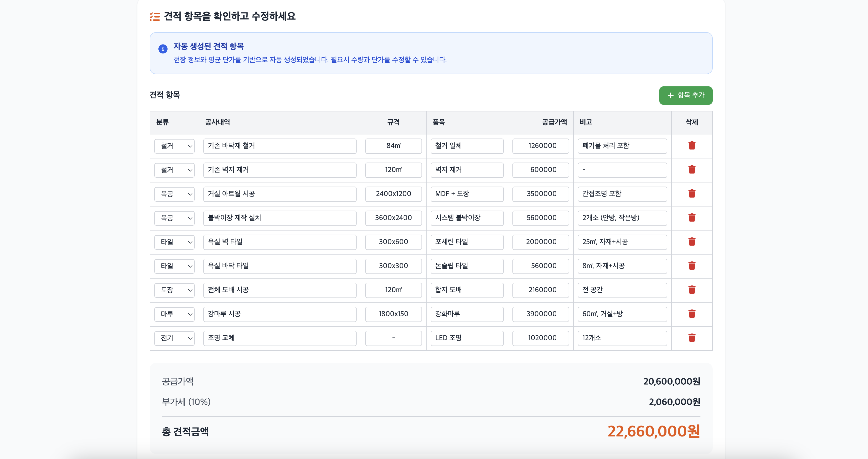Remove the 전체 도배 시공 row
Image resolution: width=868 pixels, height=459 pixels.
click(x=691, y=290)
